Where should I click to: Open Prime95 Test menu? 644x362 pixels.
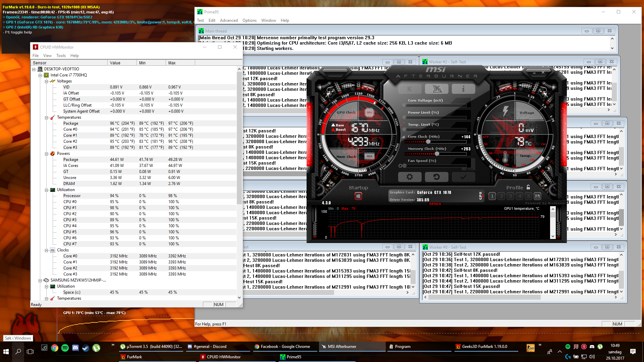(x=201, y=20)
